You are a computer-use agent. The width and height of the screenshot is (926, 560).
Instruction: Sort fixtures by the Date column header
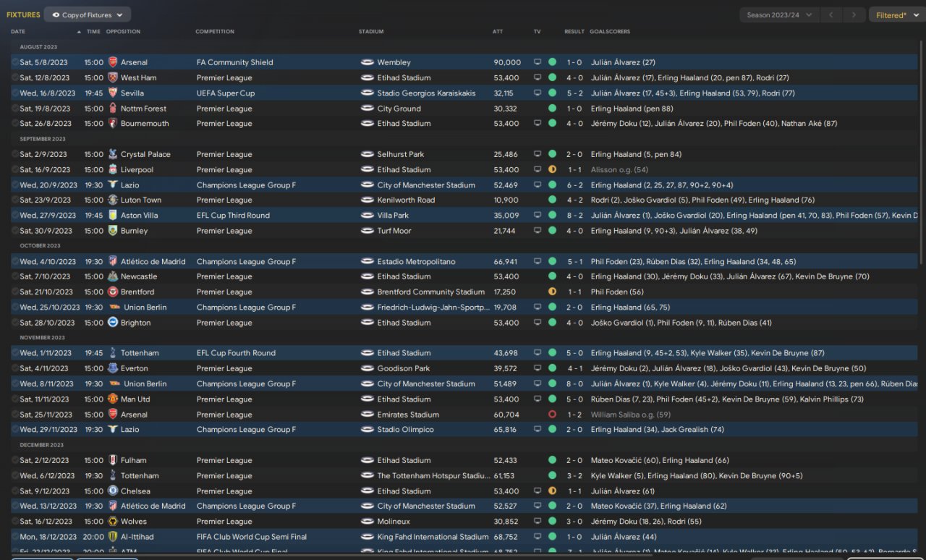18,32
